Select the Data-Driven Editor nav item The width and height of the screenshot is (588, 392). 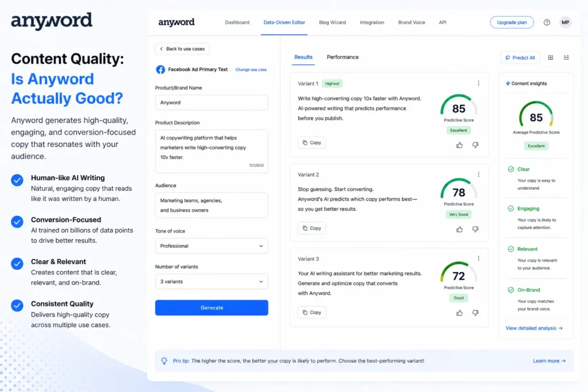[284, 22]
